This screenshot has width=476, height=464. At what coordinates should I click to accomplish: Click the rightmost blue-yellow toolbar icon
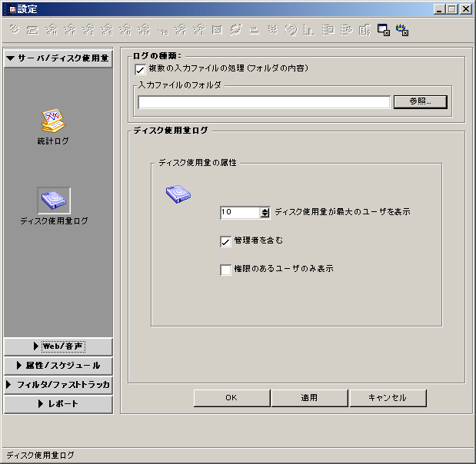pos(401,31)
